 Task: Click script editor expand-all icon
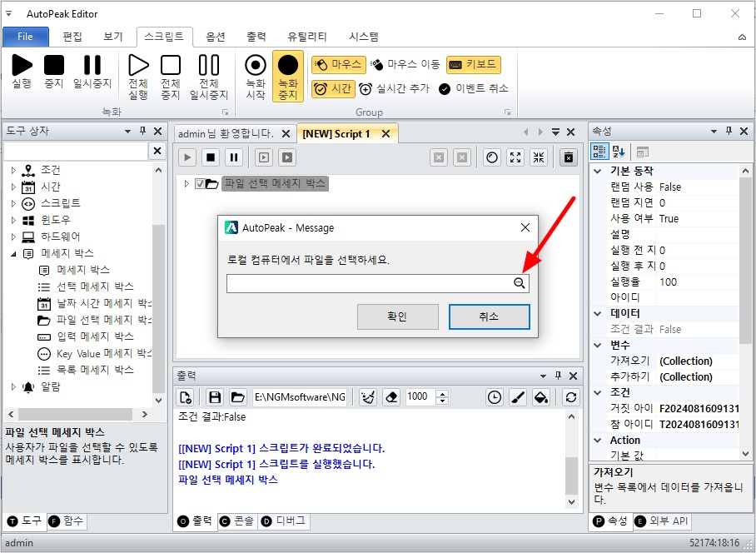click(x=515, y=157)
